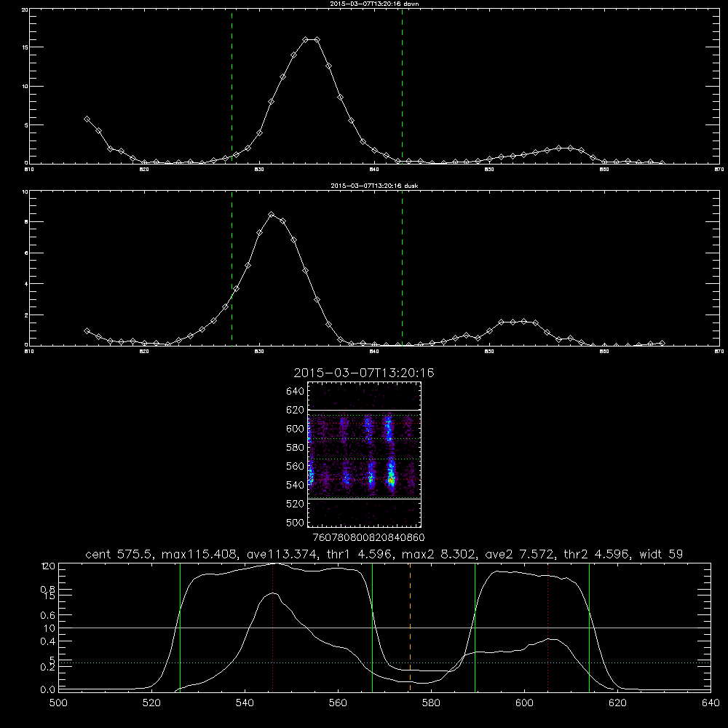Click the y-axis label '560' on the spectrogram
Screen dimensions: 728x728
pyautogui.click(x=296, y=466)
